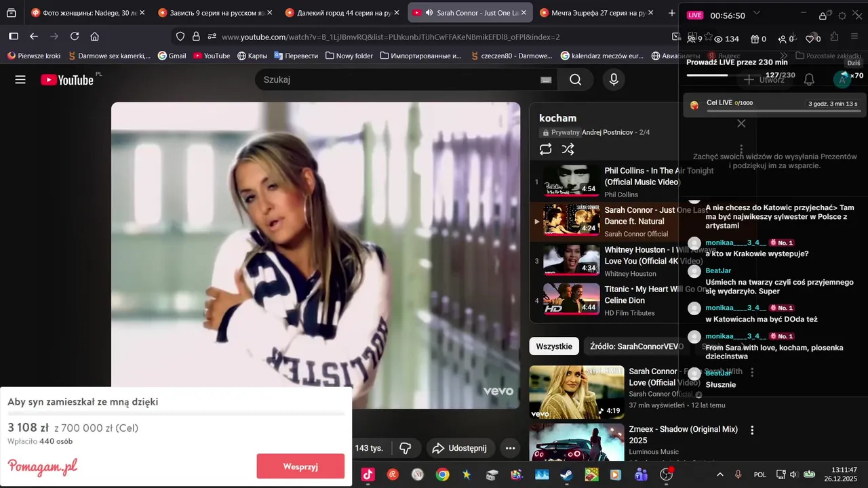Open a new browser tab with plus
The height and width of the screenshot is (488, 868).
671,13
